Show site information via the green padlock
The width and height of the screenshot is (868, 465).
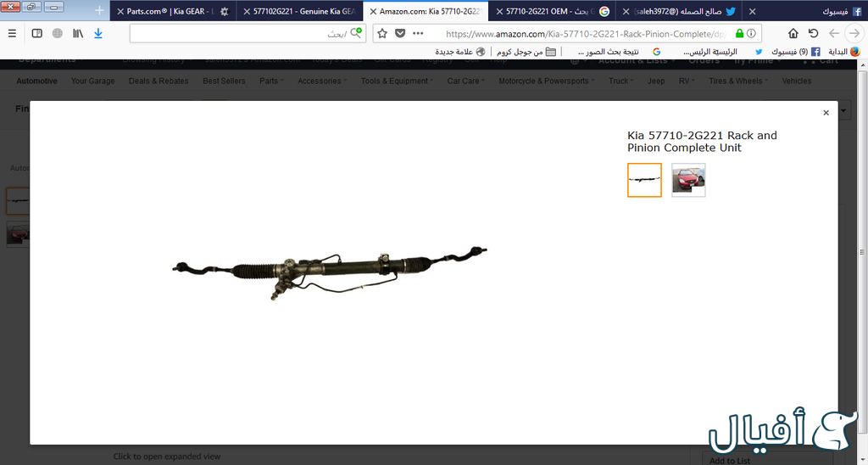(740, 33)
